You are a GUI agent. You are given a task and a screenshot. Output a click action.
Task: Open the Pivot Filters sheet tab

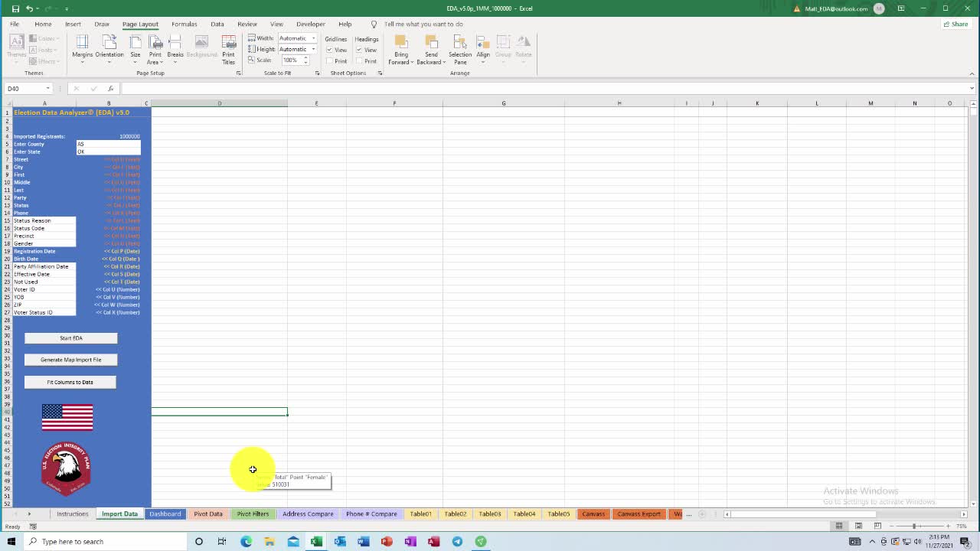point(253,514)
